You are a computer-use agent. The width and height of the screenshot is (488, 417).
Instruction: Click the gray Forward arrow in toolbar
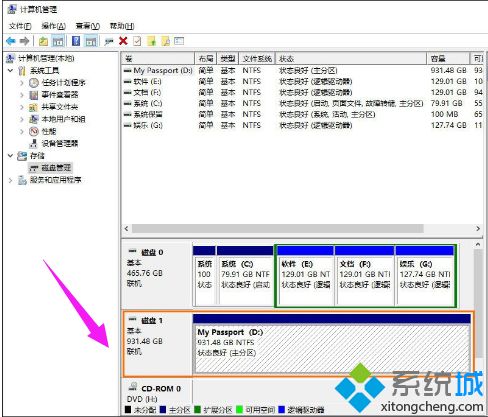point(24,41)
